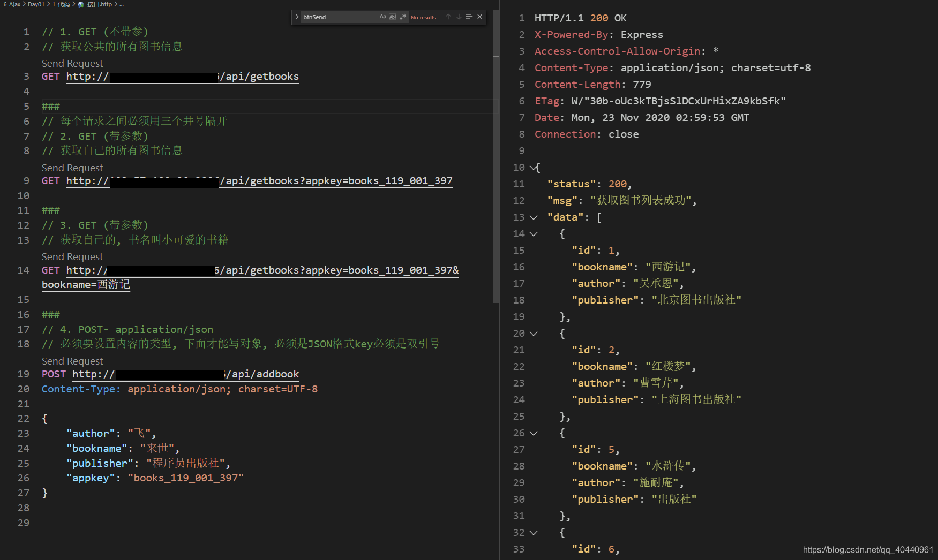938x560 pixels.
Task: Click the 接口.http file icon in breadcrumb
Action: pyautogui.click(x=81, y=4)
